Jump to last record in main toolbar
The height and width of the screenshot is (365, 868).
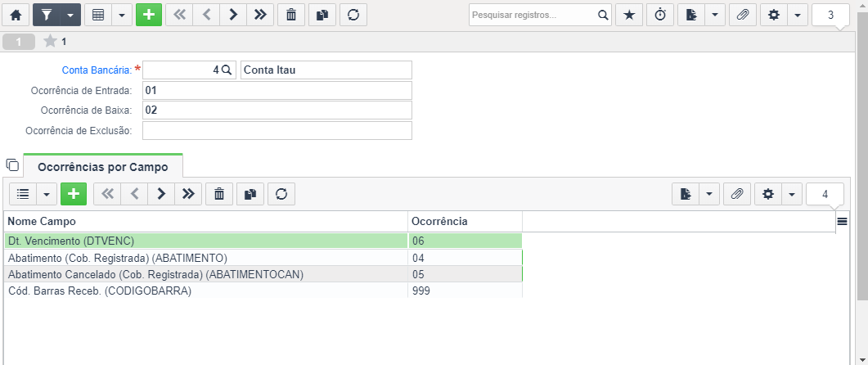point(260,15)
